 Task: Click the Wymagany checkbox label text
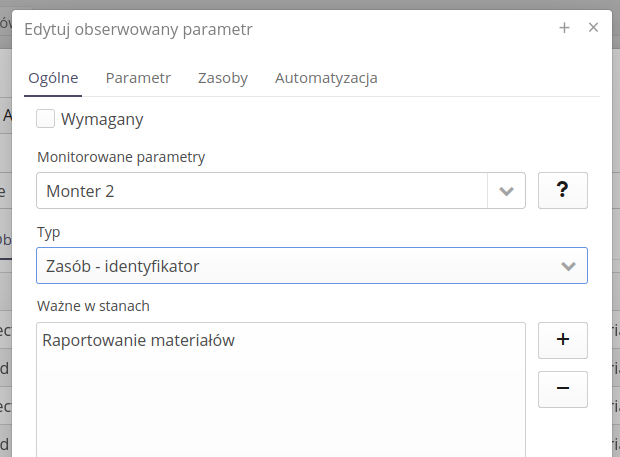click(x=102, y=120)
